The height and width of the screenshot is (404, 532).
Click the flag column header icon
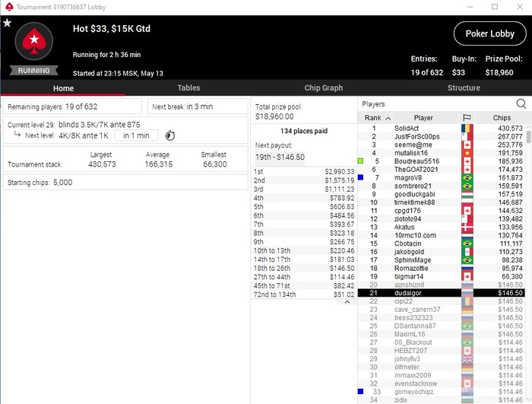coord(467,118)
